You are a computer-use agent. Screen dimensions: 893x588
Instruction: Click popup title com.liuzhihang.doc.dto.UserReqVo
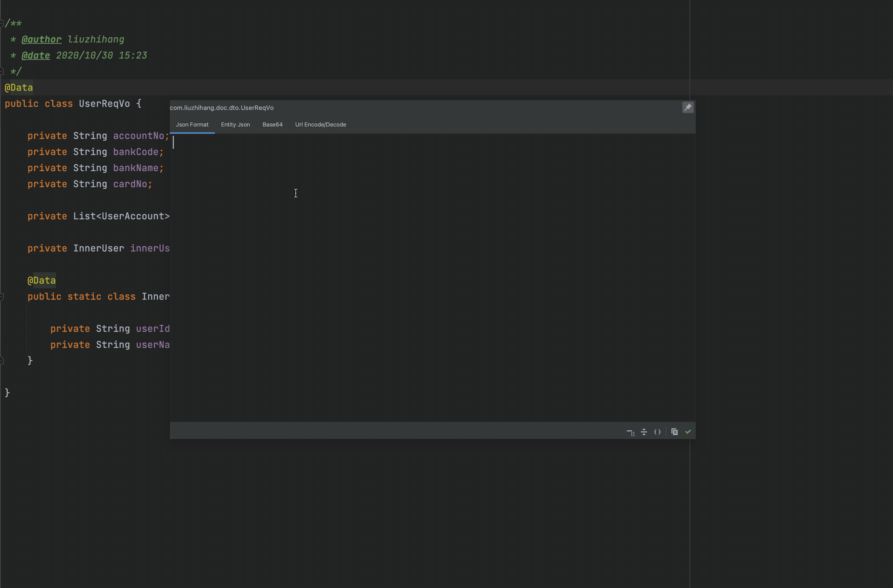tap(222, 108)
